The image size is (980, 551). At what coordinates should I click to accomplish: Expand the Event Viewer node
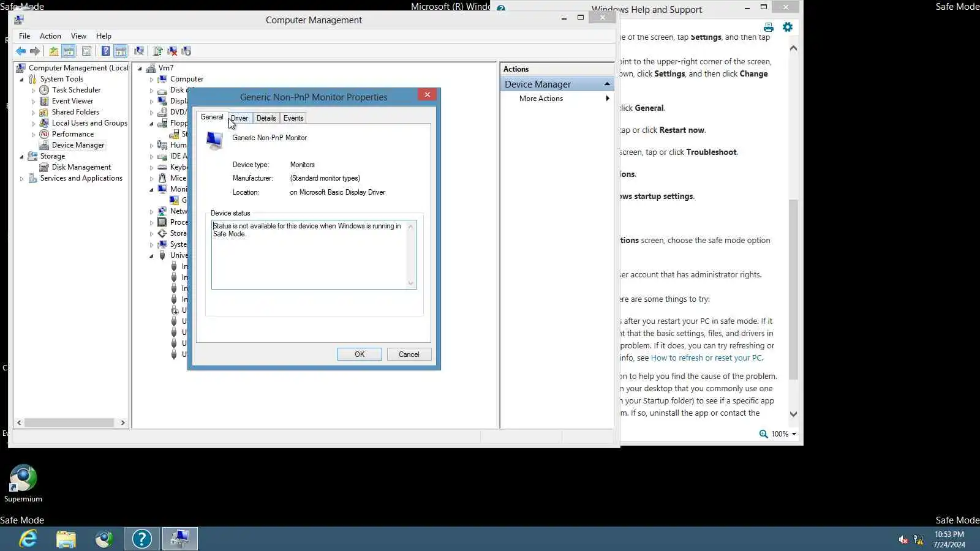33,102
